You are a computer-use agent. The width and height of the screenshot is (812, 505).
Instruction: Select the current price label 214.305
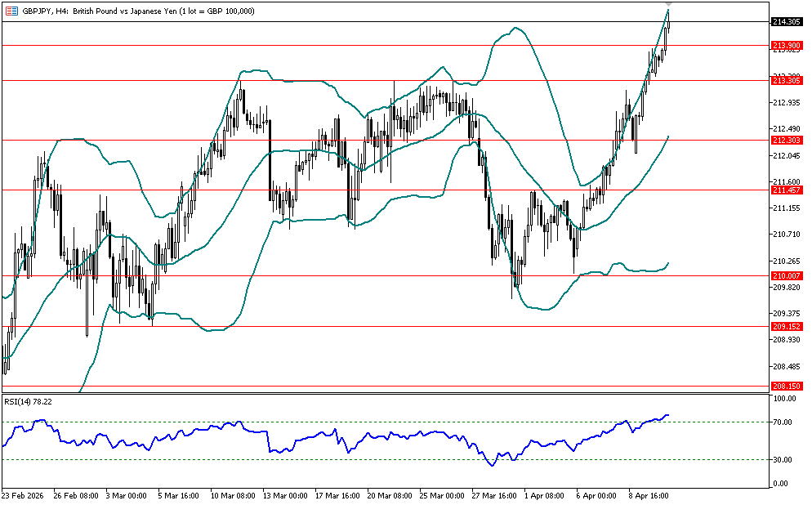coord(785,22)
